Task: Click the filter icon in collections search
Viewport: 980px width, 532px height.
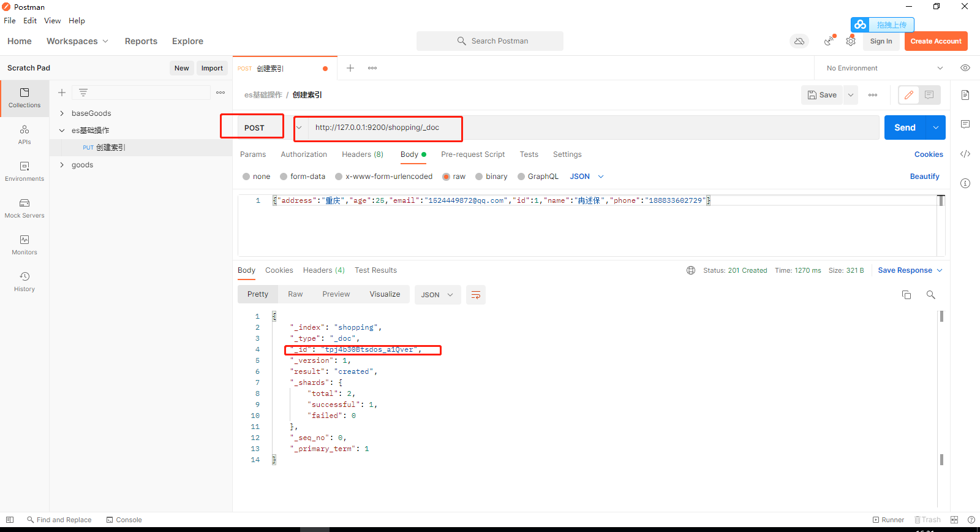Action: (x=83, y=93)
